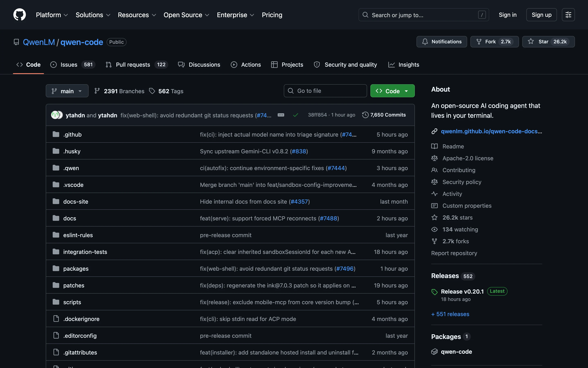Click the Activity pulse icon
This screenshot has width=588, height=368.
pos(434,194)
